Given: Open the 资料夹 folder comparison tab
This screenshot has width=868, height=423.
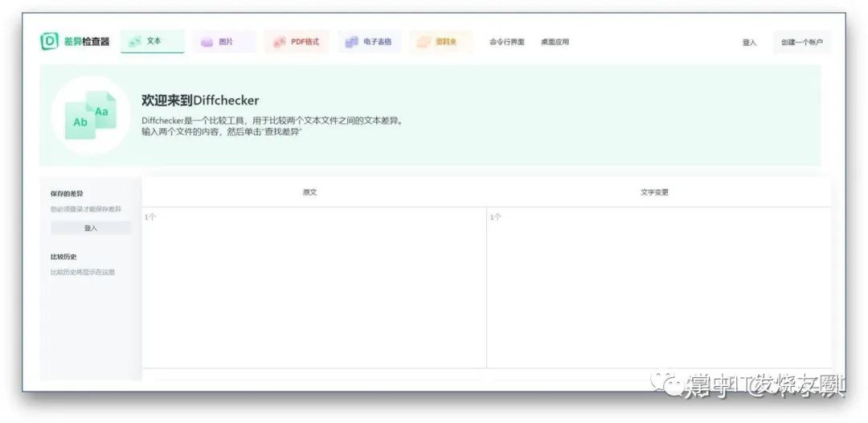Looking at the screenshot, I should (x=442, y=42).
